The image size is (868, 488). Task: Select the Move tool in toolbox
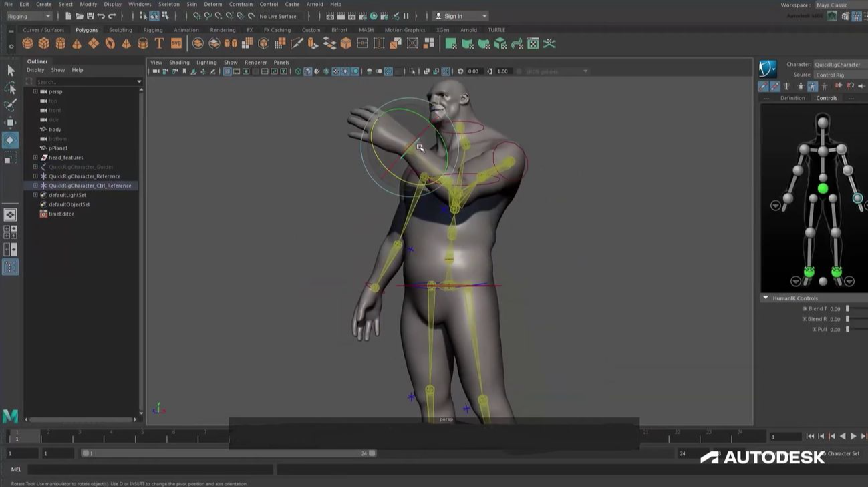click(10, 122)
